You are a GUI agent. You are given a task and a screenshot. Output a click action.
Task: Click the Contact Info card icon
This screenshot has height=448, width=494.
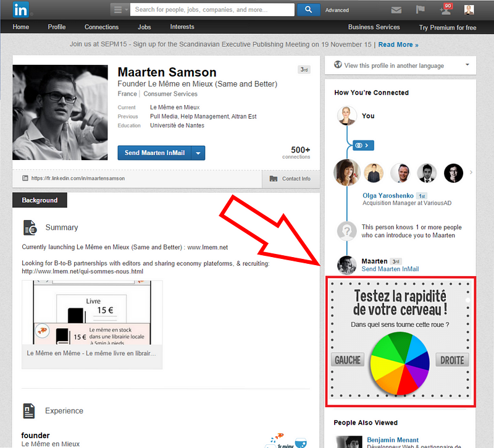click(273, 179)
